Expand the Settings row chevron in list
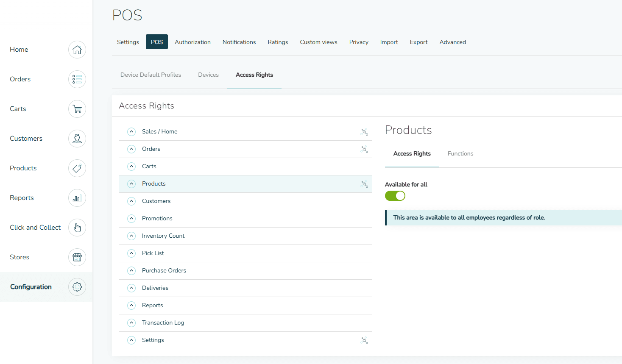This screenshot has height=364, width=622. point(131,340)
